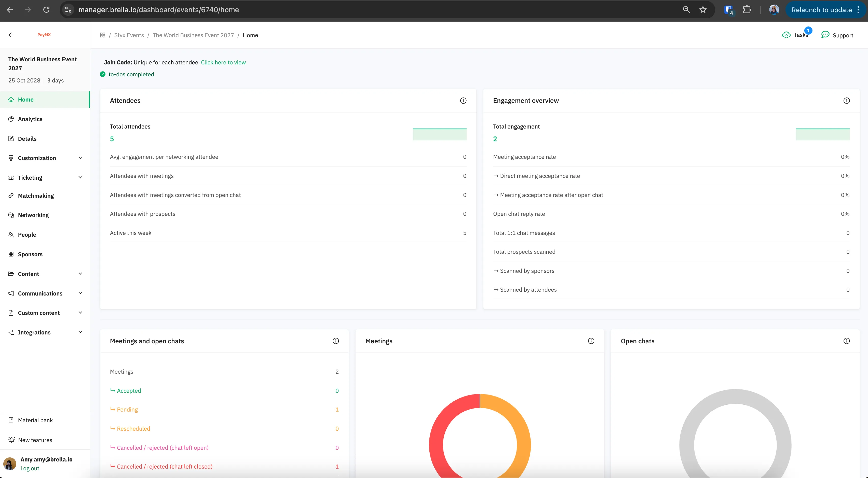Viewport: 868px width, 478px height.
Task: Open Chrome profile avatar
Action: click(x=774, y=10)
